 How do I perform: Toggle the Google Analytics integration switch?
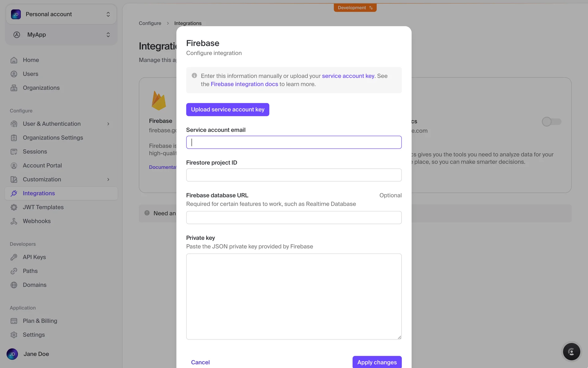pyautogui.click(x=551, y=122)
